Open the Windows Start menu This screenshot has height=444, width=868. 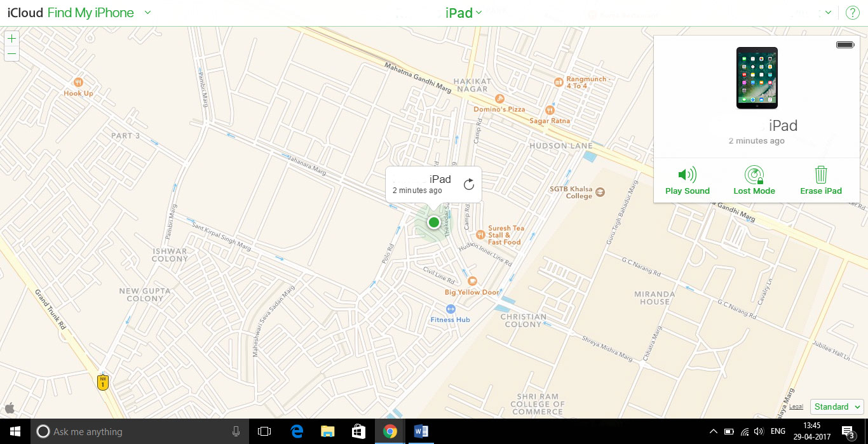point(15,431)
